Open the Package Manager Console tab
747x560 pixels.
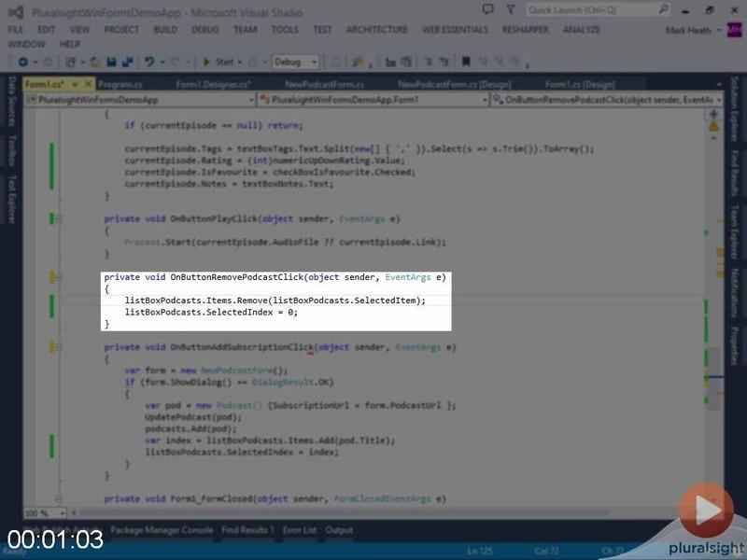162,530
